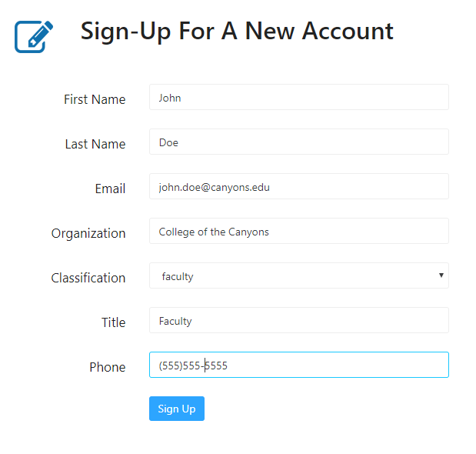476x454 pixels.
Task: Click the Title label
Action: [x=114, y=323]
